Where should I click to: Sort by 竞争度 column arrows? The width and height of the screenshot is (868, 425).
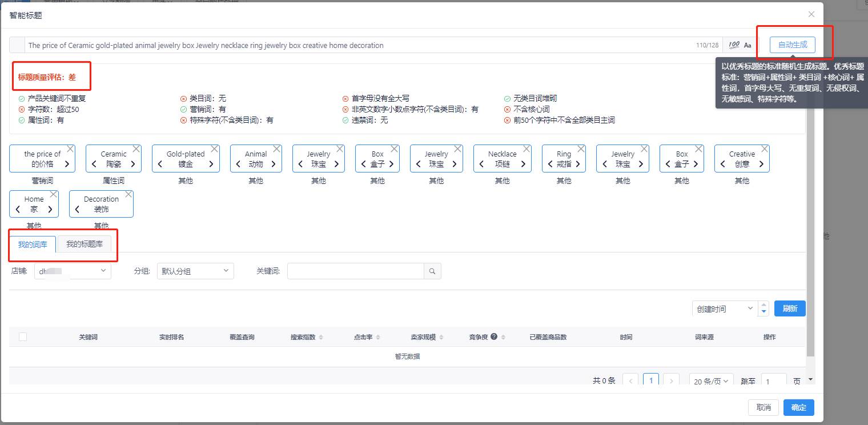503,337
